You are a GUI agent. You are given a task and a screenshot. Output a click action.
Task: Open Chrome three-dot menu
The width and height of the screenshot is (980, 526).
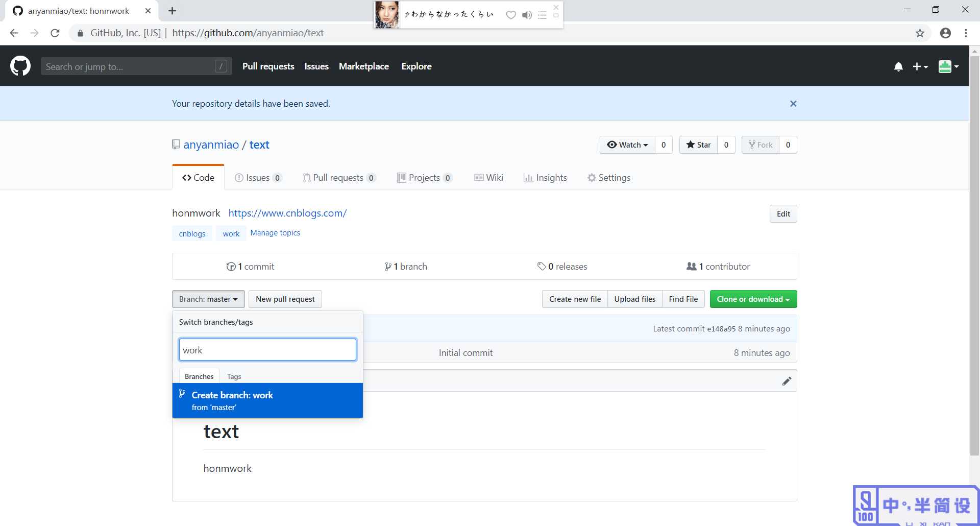coord(966,33)
